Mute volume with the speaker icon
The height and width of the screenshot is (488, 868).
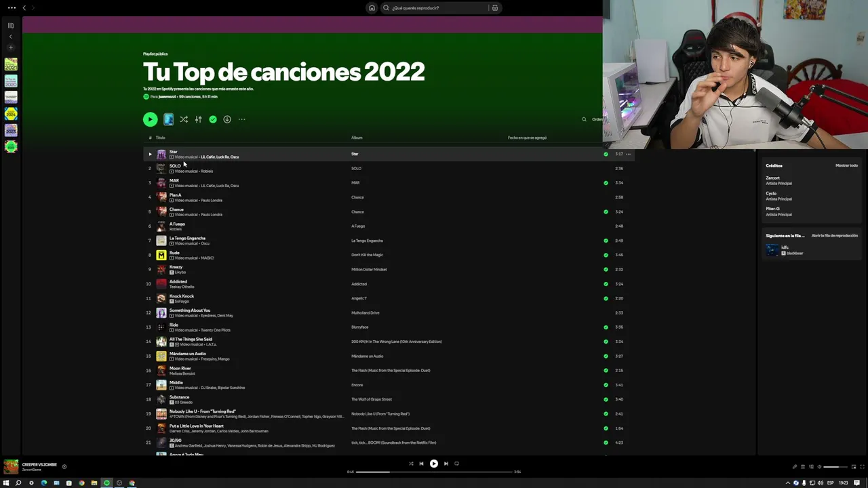818,467
